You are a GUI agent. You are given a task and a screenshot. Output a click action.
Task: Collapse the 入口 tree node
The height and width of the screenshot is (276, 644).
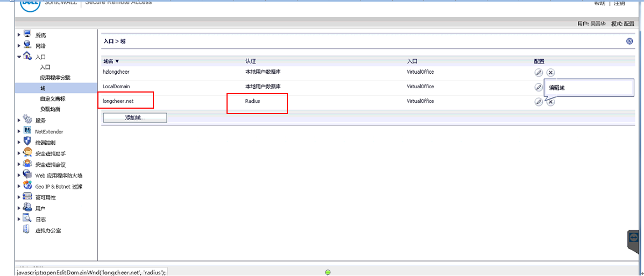[19, 56]
